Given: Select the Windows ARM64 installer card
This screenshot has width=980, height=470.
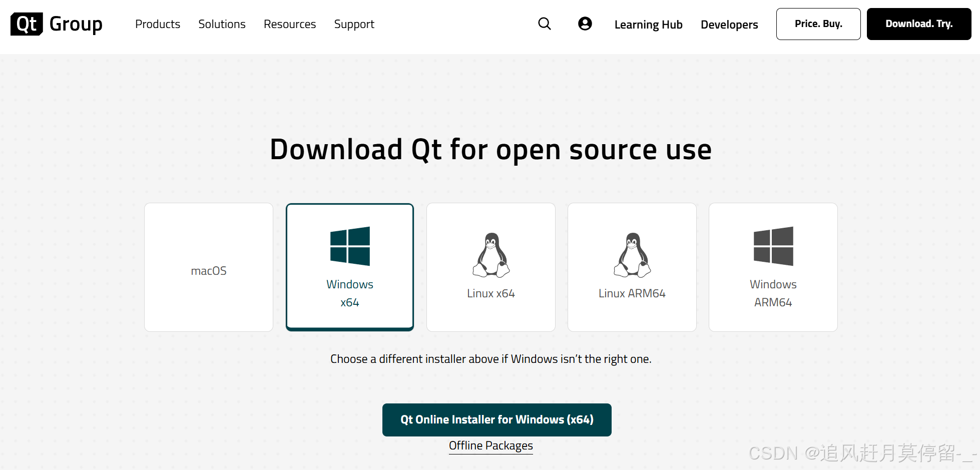Looking at the screenshot, I should click(773, 267).
